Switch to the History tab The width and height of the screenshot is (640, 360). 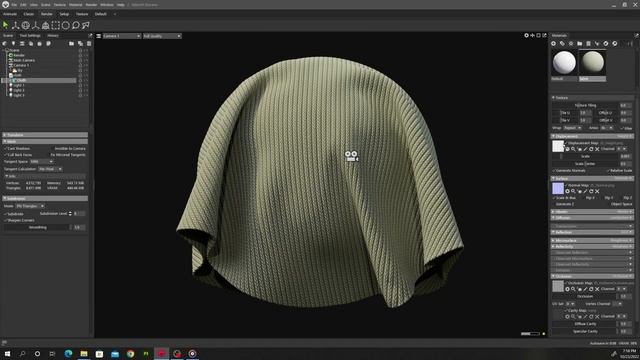click(x=53, y=36)
